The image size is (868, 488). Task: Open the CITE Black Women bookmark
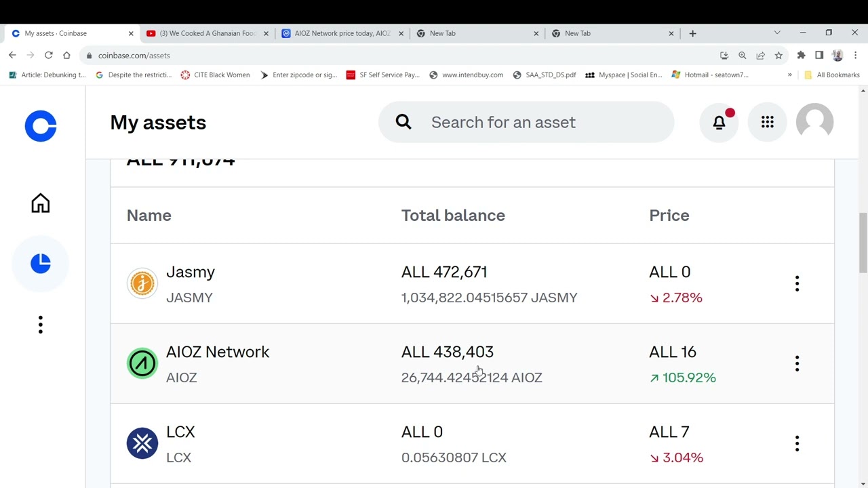coord(215,75)
